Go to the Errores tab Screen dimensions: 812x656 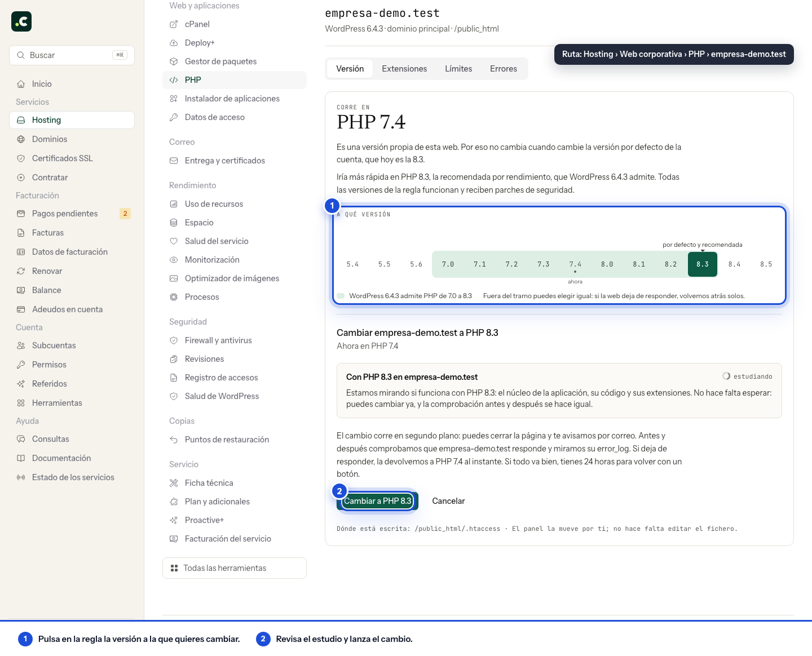coord(504,69)
